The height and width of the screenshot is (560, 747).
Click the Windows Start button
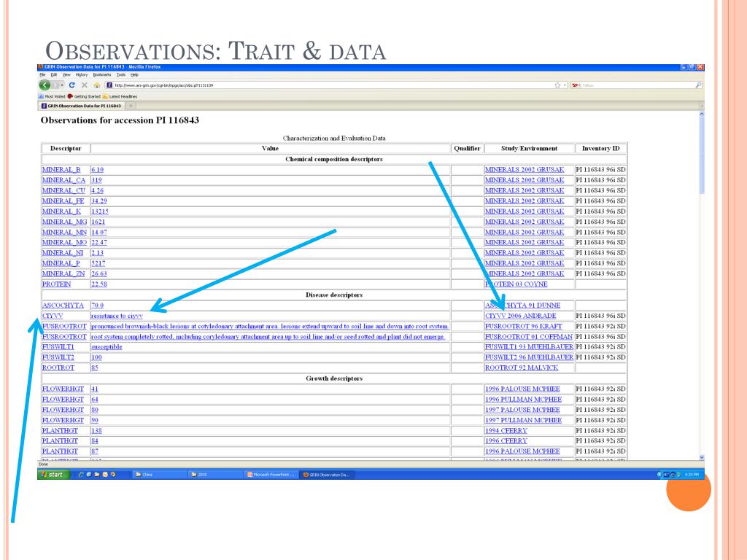click(x=54, y=474)
